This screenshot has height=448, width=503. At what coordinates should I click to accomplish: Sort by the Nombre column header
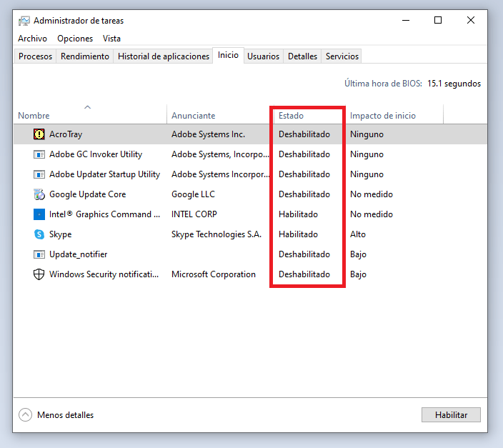(x=34, y=116)
